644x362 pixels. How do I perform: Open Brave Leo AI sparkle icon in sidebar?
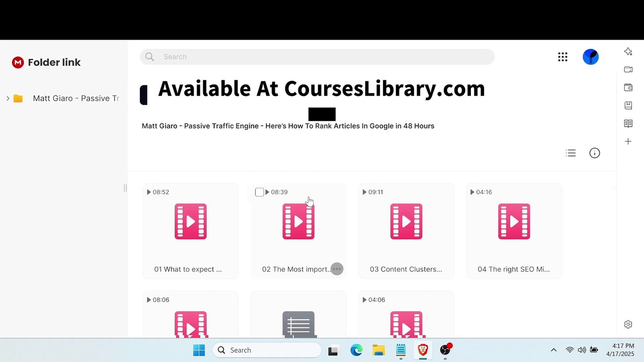pos(628,51)
